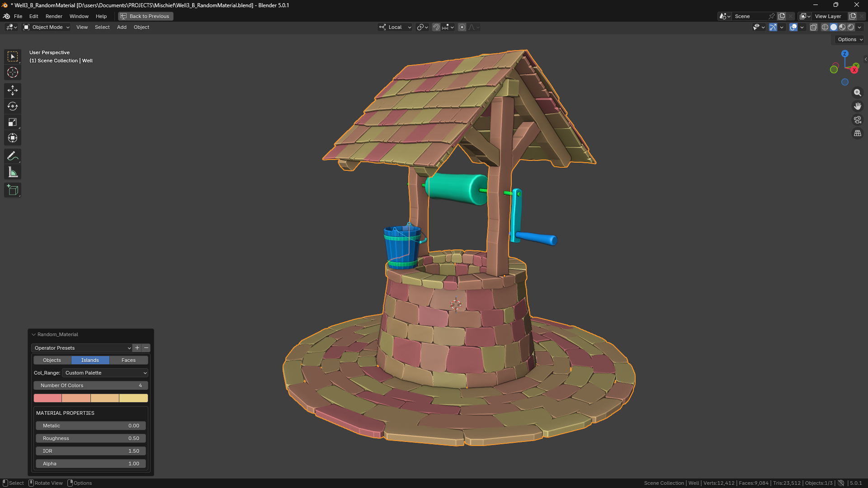Select the Scale tool
The width and height of the screenshot is (868, 488).
pyautogui.click(x=13, y=122)
